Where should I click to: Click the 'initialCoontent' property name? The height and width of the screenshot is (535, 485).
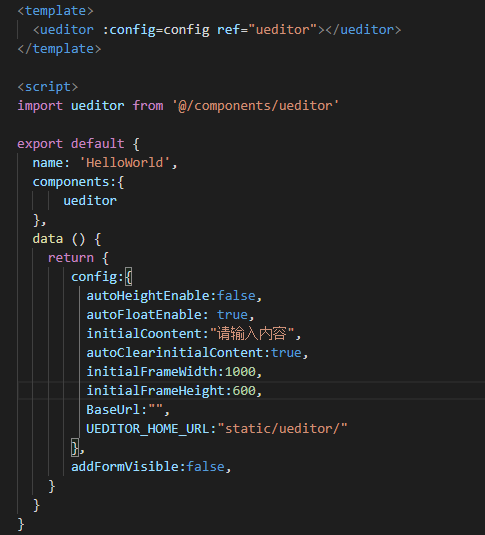pyautogui.click(x=144, y=334)
